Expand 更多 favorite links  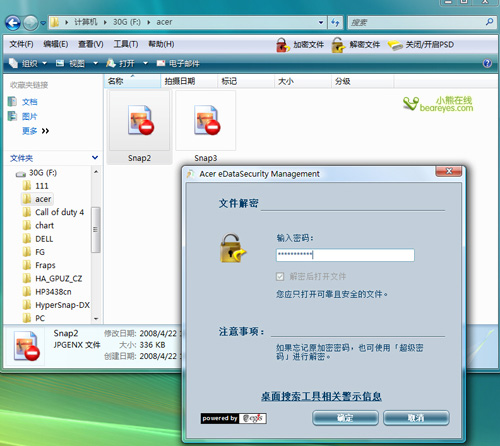pos(35,131)
